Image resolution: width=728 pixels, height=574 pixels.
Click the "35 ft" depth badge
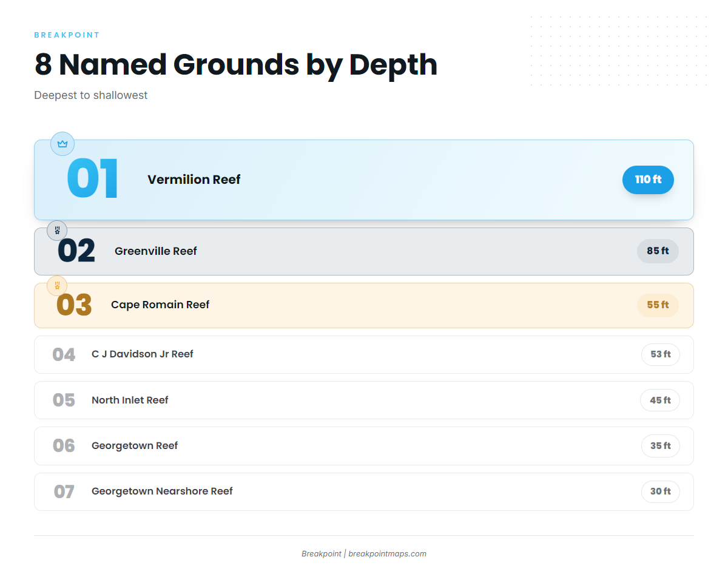point(661,446)
